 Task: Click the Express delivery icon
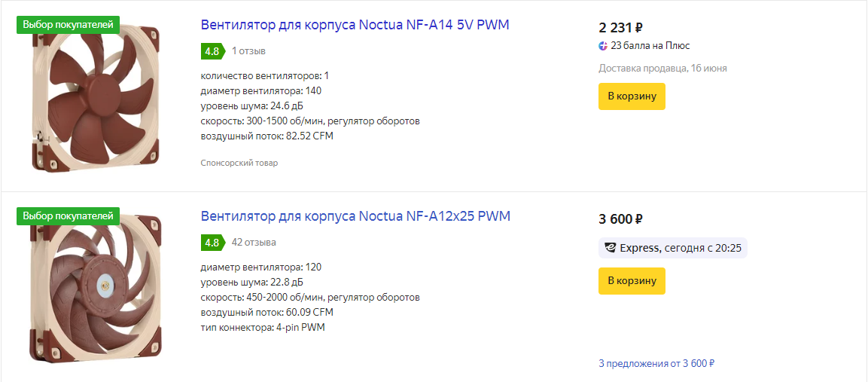610,248
